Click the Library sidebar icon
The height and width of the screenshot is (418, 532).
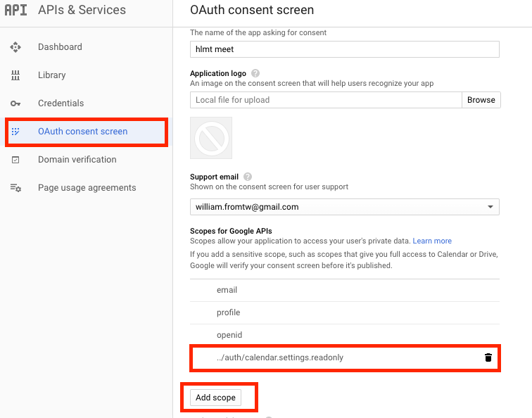pos(15,75)
